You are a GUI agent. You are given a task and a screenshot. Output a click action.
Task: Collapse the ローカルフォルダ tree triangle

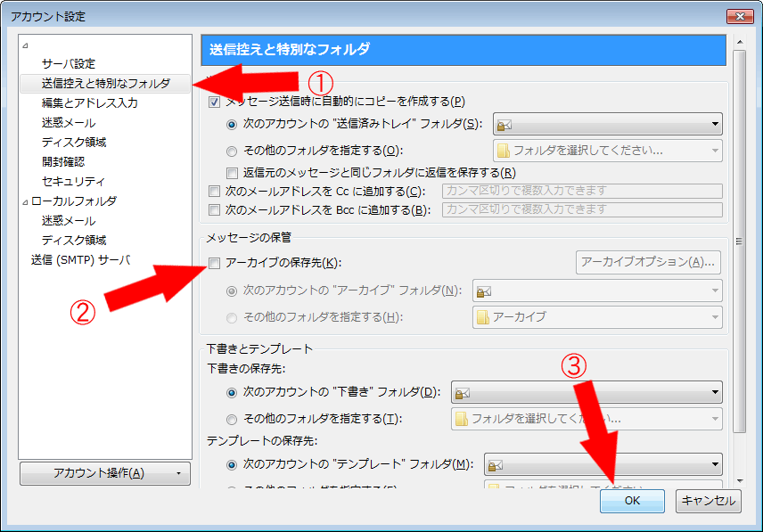point(25,201)
